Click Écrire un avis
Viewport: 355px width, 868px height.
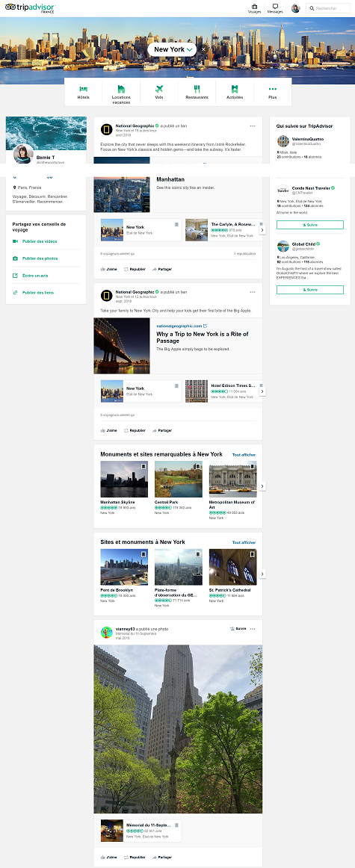click(x=31, y=276)
